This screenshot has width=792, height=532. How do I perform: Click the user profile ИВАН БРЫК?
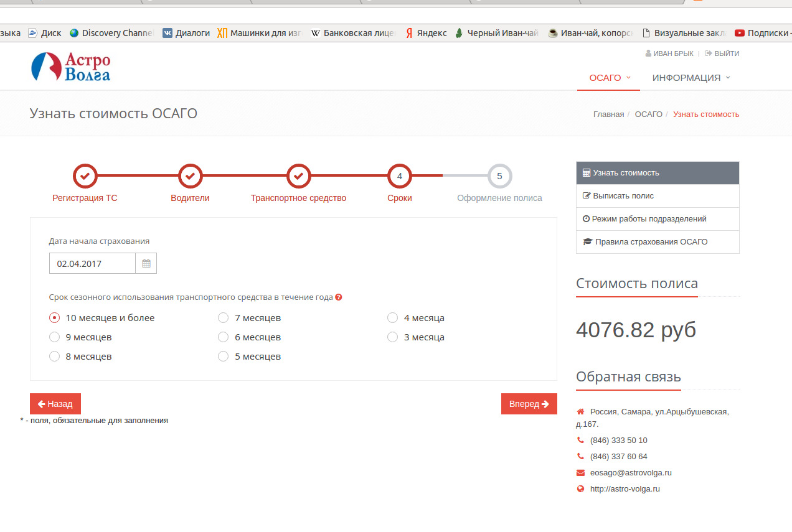[669, 54]
